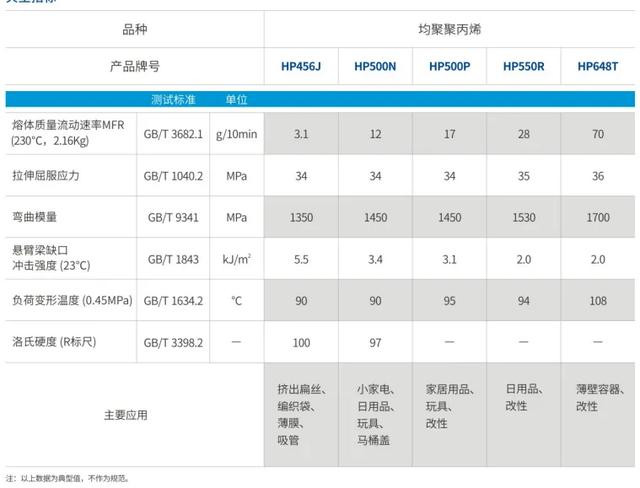640x488 pixels.
Task: Click the g/10min unit cell
Action: coord(237,134)
